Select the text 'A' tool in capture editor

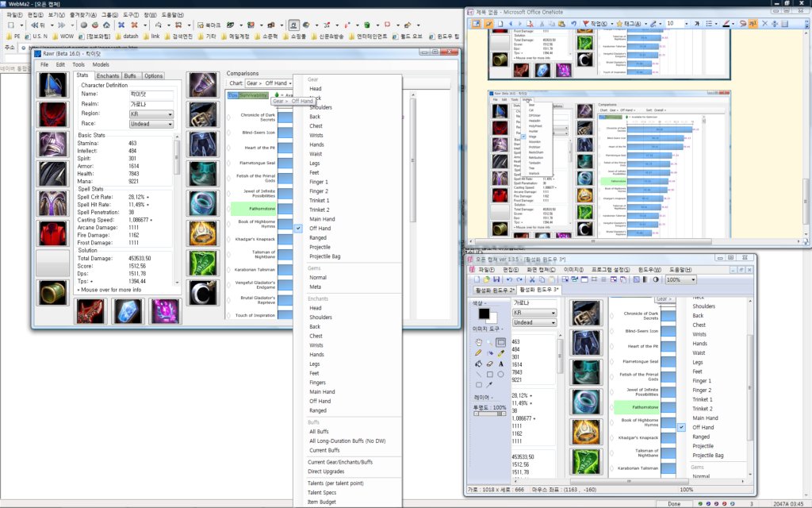(x=501, y=364)
